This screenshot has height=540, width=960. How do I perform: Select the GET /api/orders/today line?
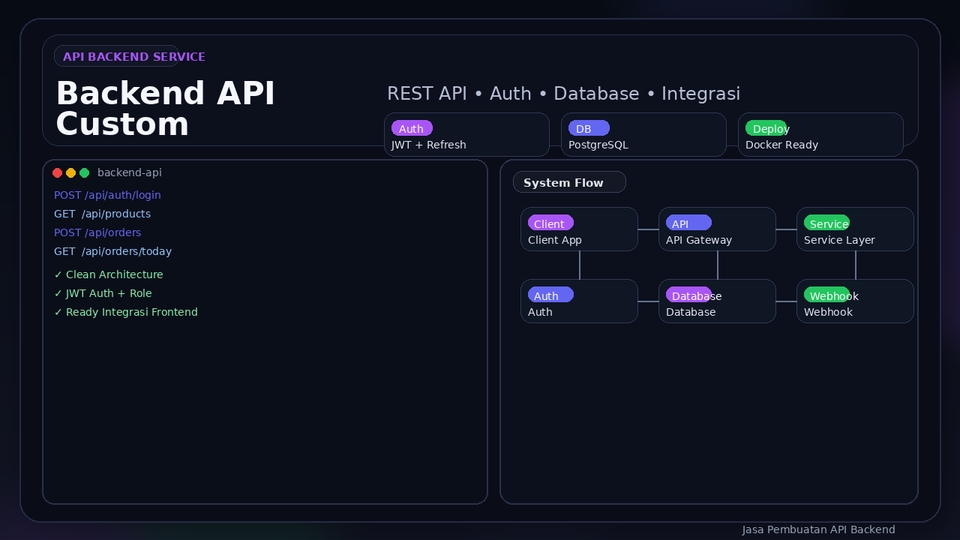coord(113,252)
